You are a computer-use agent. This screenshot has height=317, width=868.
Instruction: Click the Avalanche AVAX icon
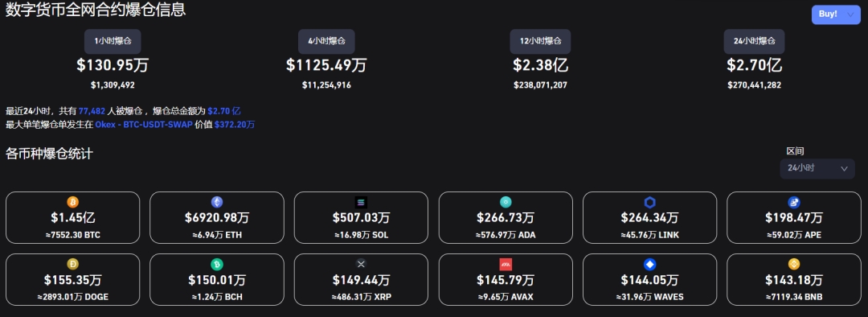click(x=506, y=265)
